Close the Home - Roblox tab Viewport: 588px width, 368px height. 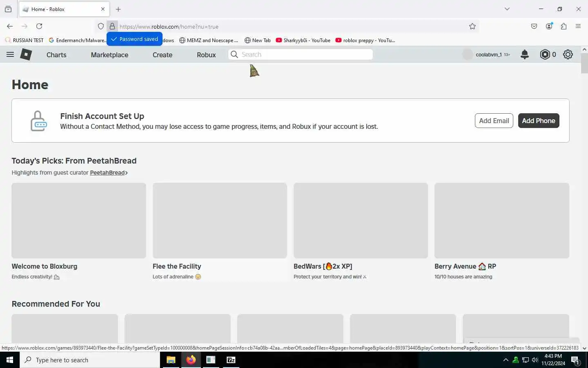(x=103, y=9)
